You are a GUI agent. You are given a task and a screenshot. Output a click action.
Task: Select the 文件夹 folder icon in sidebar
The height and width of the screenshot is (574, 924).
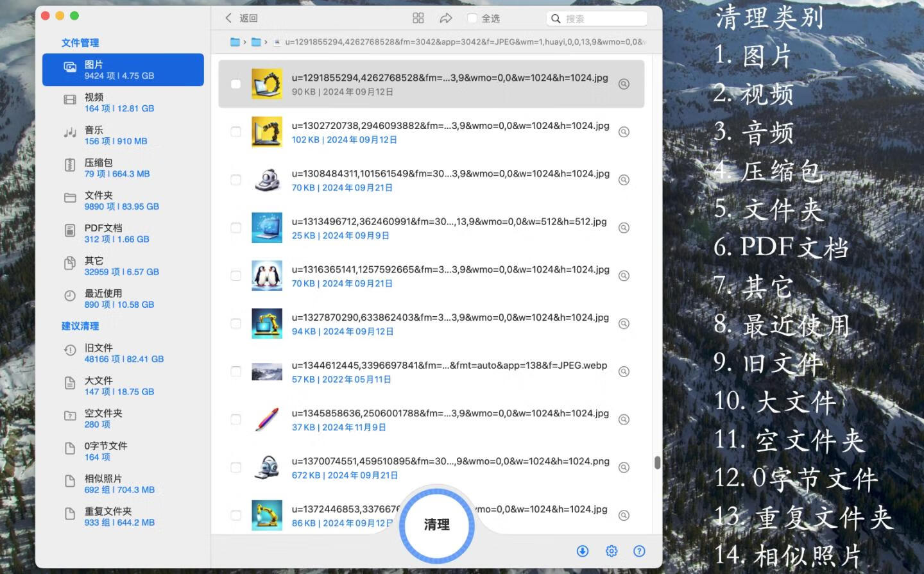pos(70,198)
